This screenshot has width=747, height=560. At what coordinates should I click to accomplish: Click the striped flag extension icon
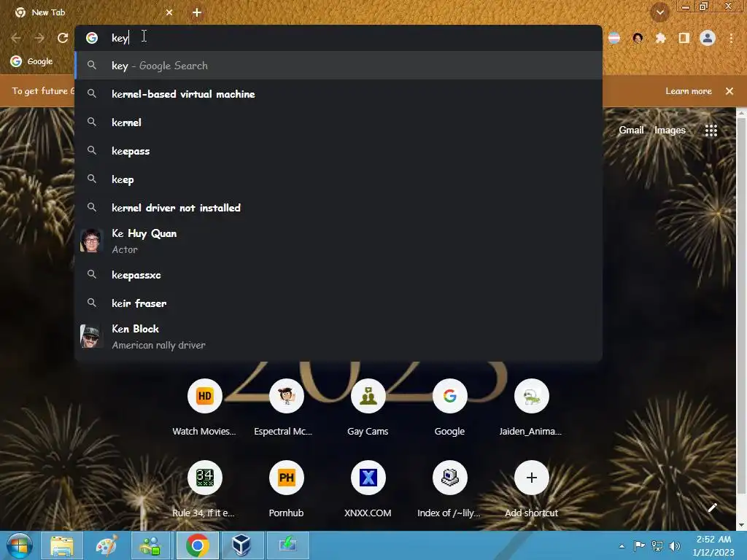(614, 38)
